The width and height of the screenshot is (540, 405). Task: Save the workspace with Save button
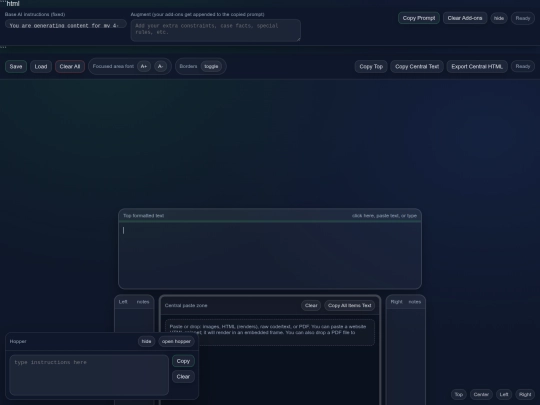pyautogui.click(x=16, y=66)
